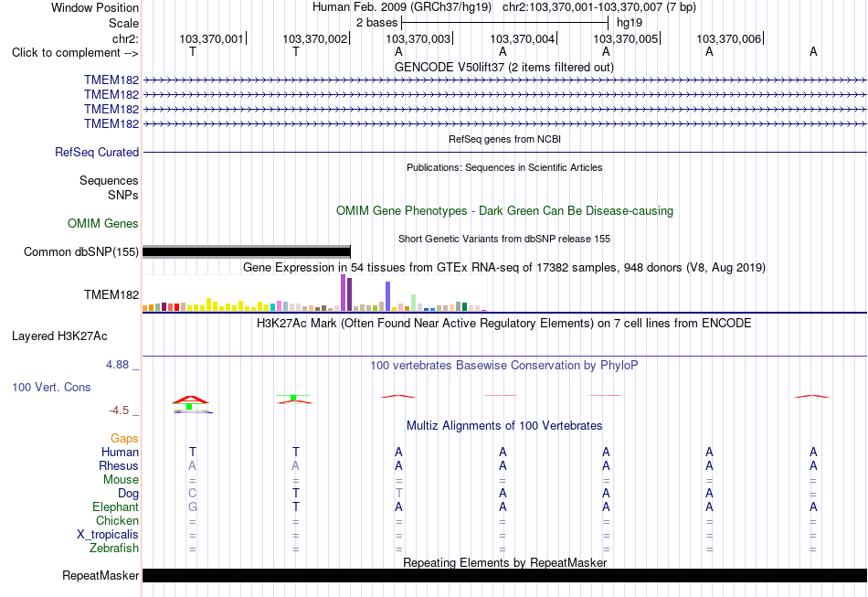Select the Sequences track label

pos(109,180)
